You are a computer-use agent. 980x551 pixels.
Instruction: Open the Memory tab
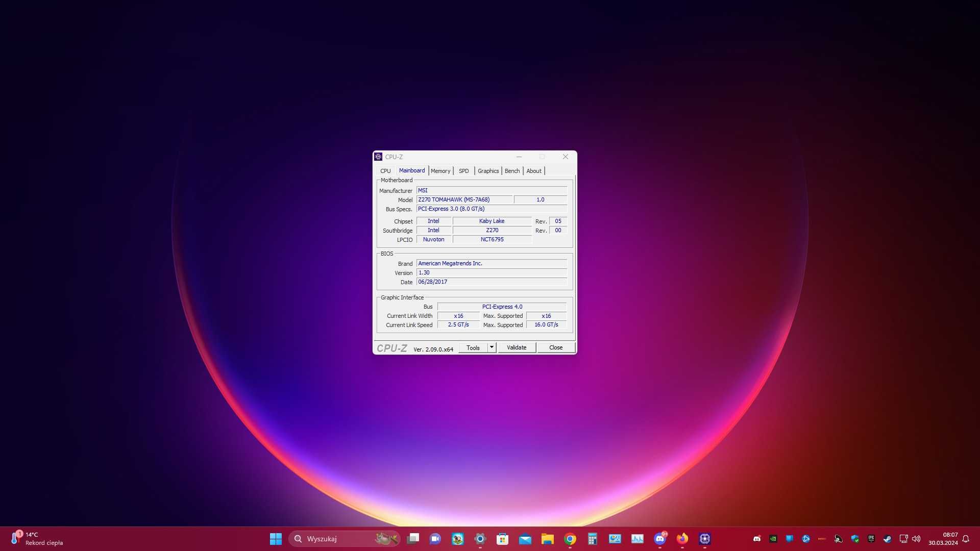[440, 171]
